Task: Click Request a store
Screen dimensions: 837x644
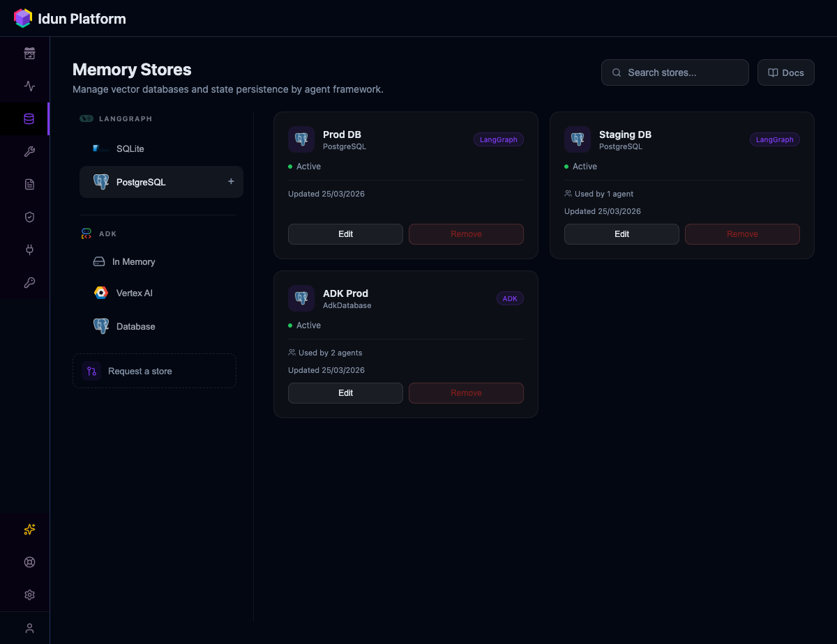Action: [x=155, y=371]
